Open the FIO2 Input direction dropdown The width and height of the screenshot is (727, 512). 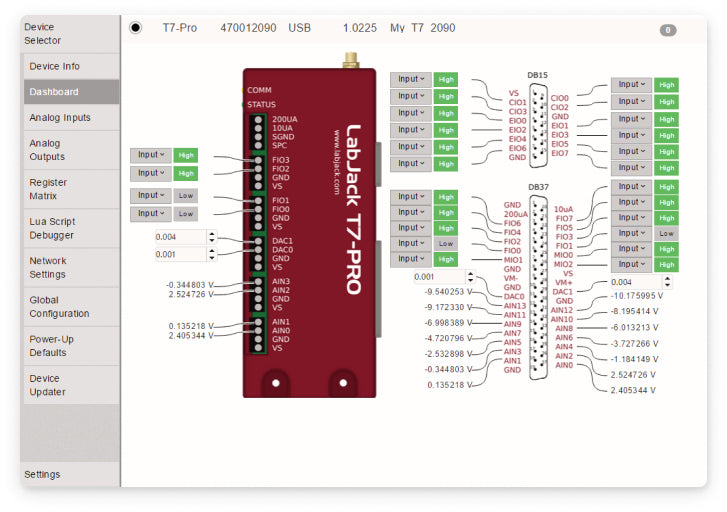[149, 174]
